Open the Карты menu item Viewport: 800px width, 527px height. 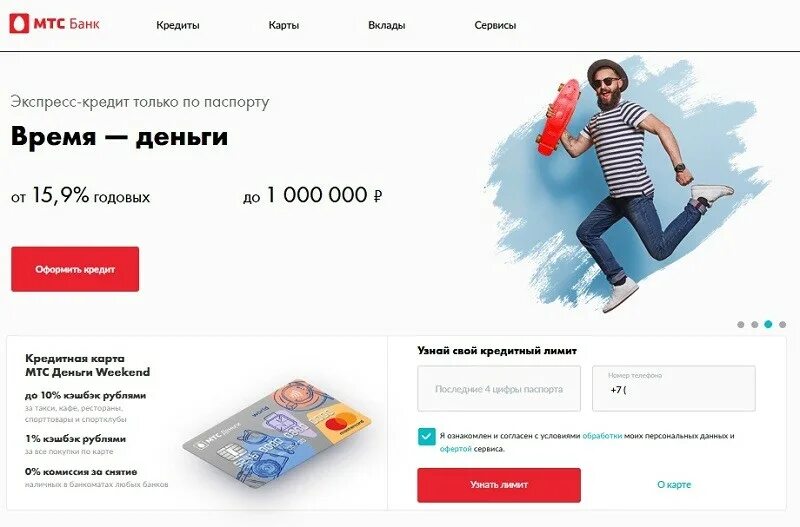284,25
